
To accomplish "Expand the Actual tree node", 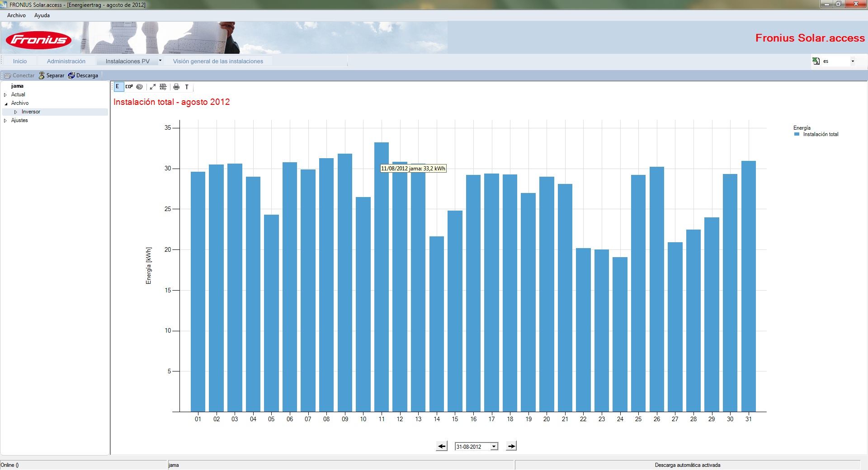I will coord(5,95).
